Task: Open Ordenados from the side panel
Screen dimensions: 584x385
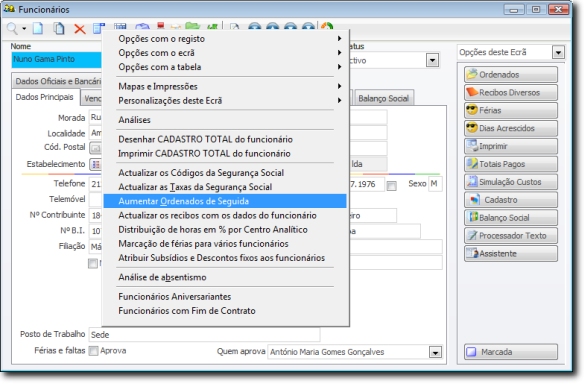Action: (511, 74)
